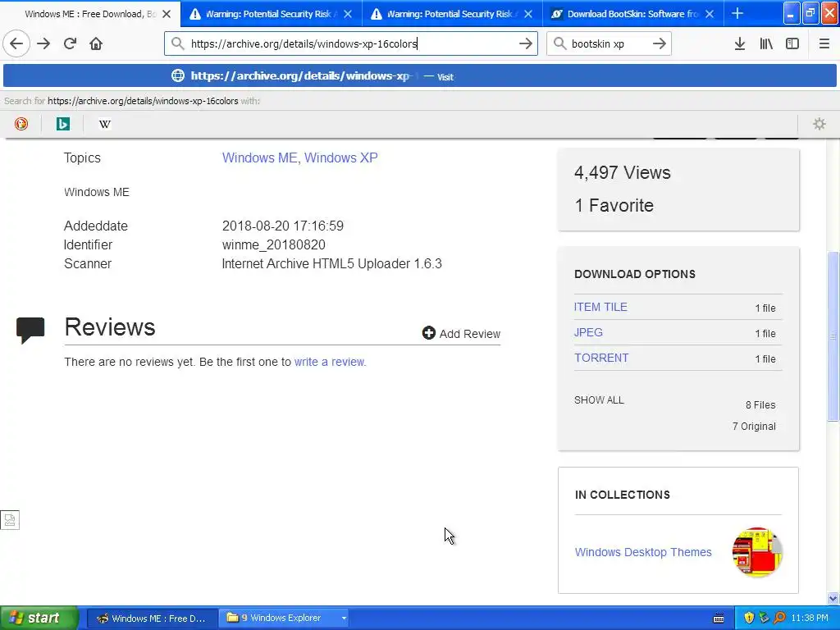This screenshot has height=630, width=840.
Task: Click the broken image icon at left
Action: 10,519
